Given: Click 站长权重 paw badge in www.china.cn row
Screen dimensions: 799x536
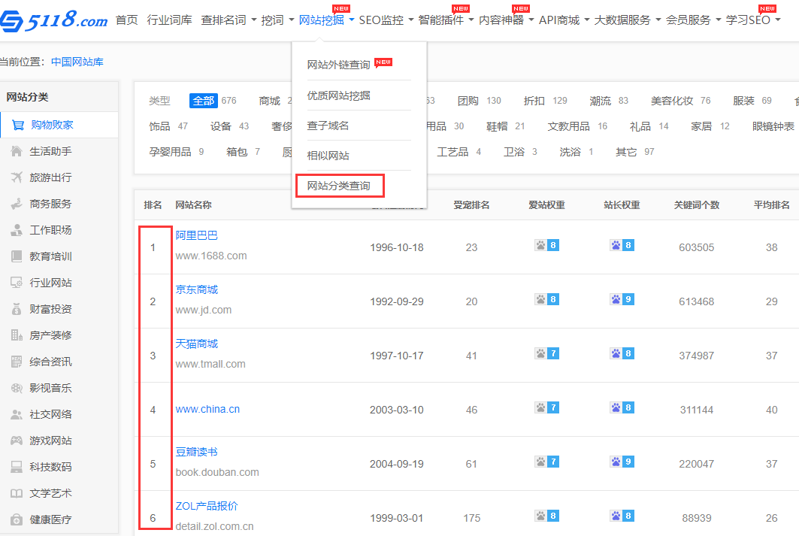Looking at the screenshot, I should point(622,408).
